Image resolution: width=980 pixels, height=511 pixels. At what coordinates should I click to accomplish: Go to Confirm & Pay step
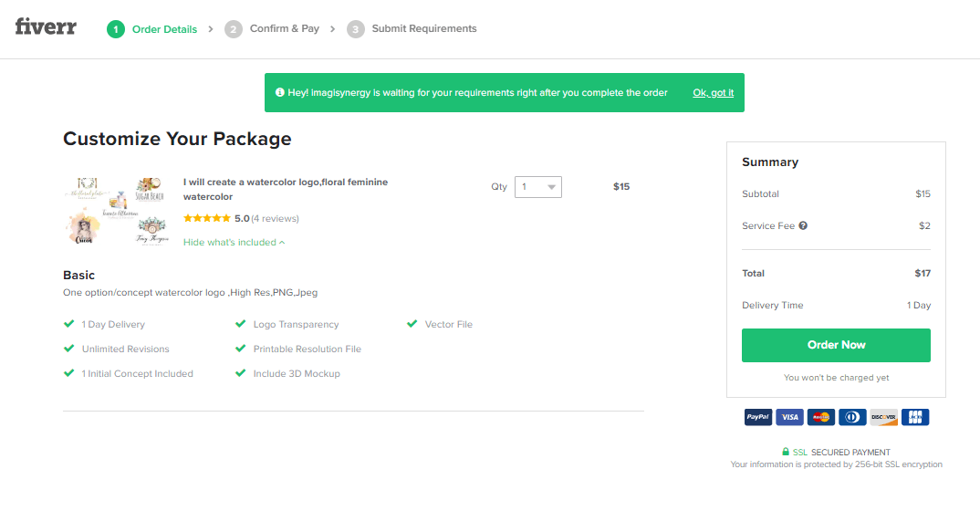click(285, 28)
